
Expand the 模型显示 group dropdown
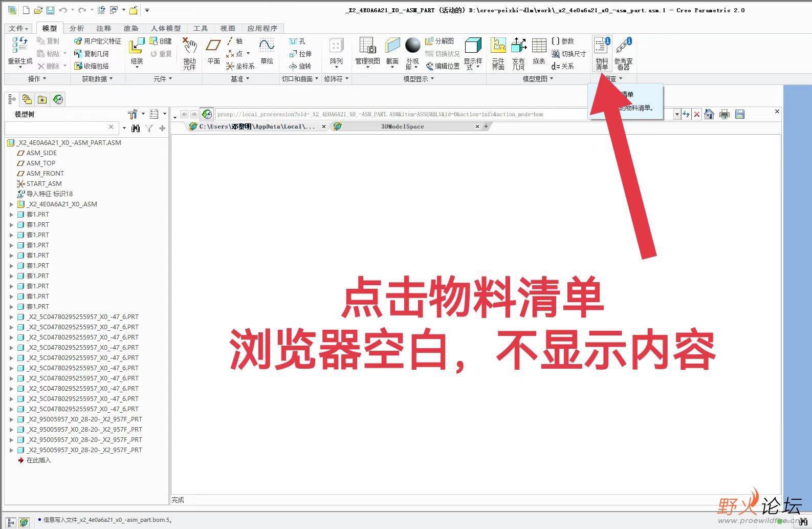[x=419, y=79]
